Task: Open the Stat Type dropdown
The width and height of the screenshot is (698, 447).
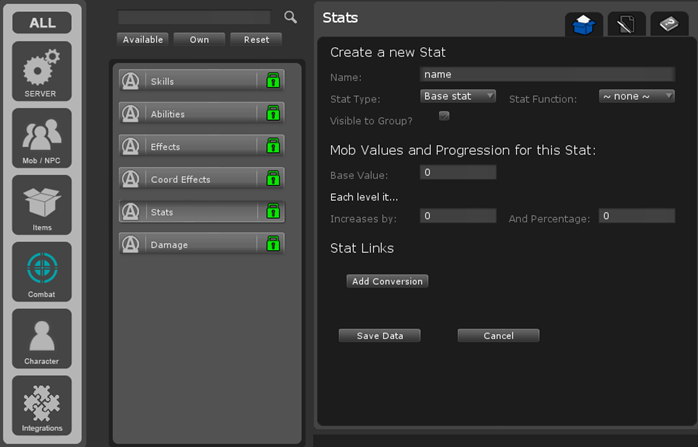Action: (x=458, y=96)
